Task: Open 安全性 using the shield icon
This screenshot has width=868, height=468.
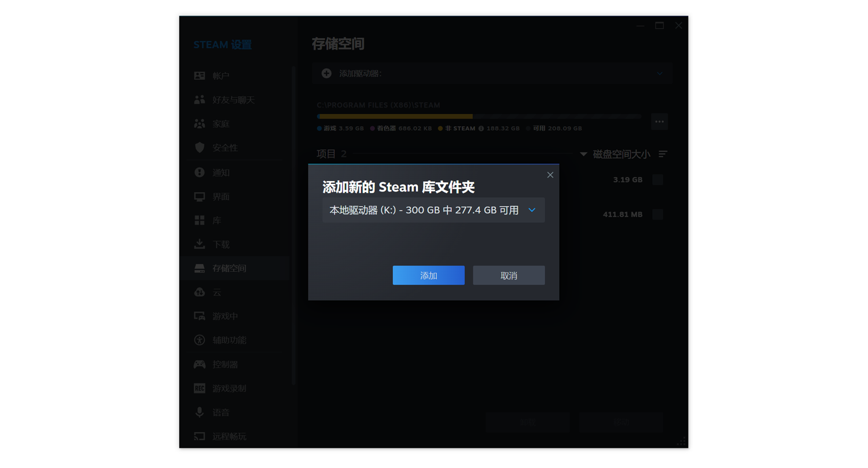Action: tap(200, 148)
